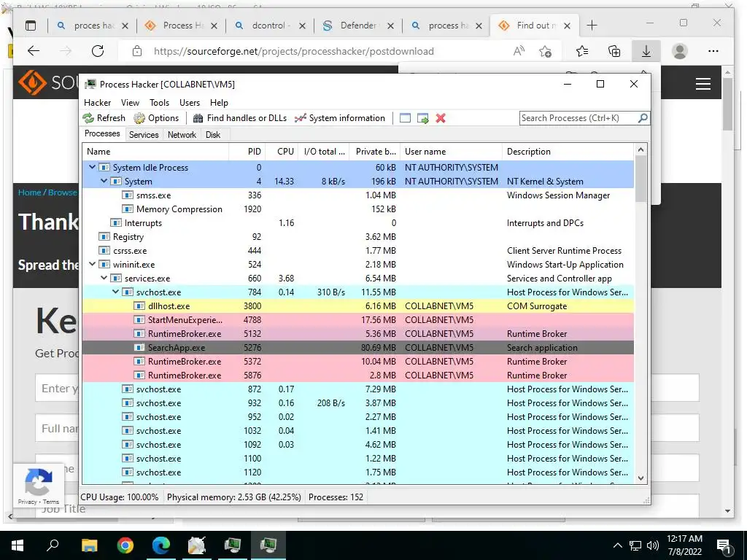Open Edge Favorites star list icon
Viewport: 747px width, 560px height.
tap(581, 51)
